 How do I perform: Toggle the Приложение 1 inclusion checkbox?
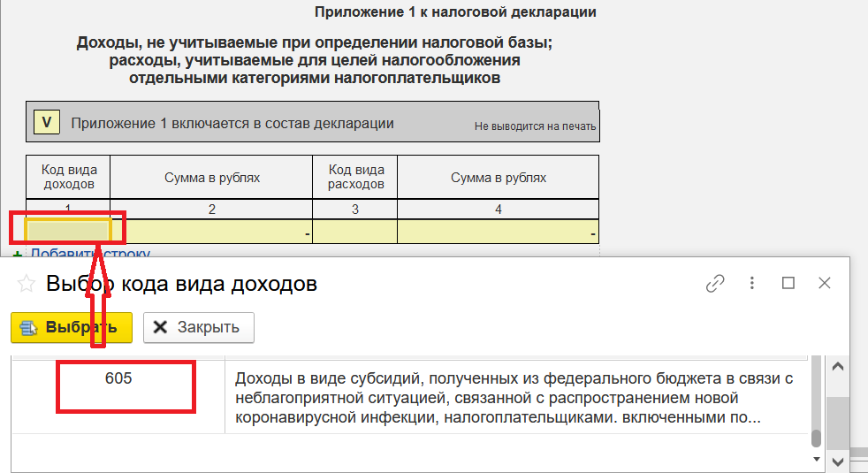[x=46, y=123]
